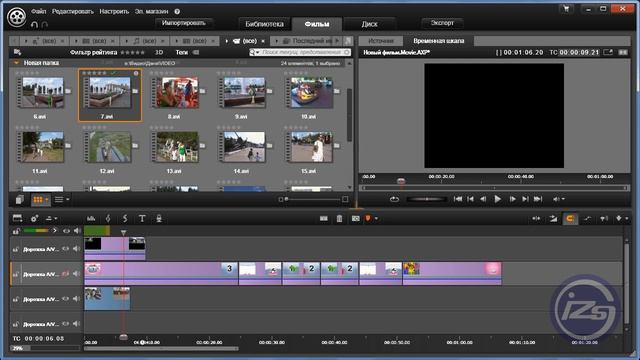The image size is (640, 360).
Task: Step one frame back
Action: (483, 199)
